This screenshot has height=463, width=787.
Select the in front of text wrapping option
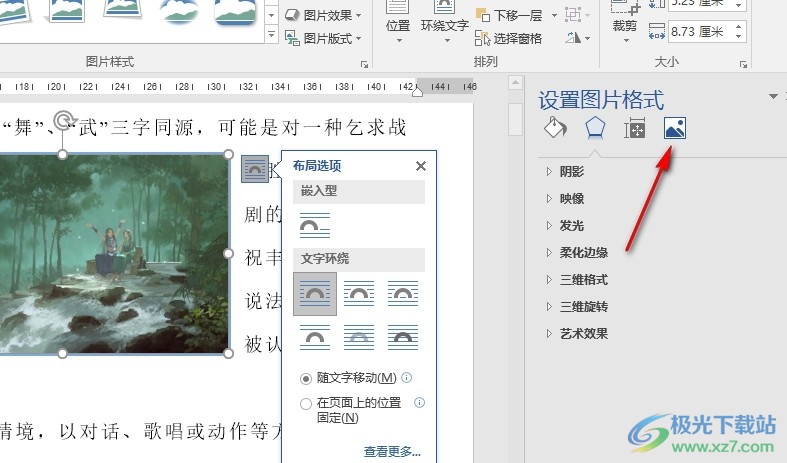(x=403, y=337)
